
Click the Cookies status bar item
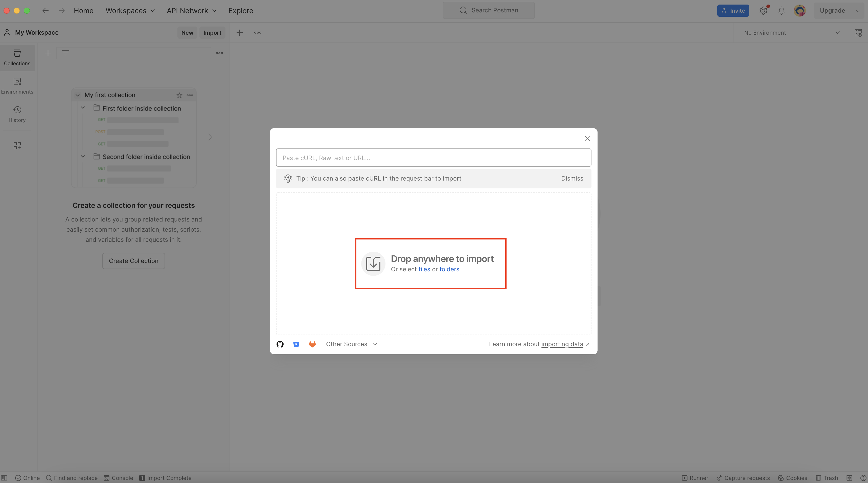coord(792,478)
